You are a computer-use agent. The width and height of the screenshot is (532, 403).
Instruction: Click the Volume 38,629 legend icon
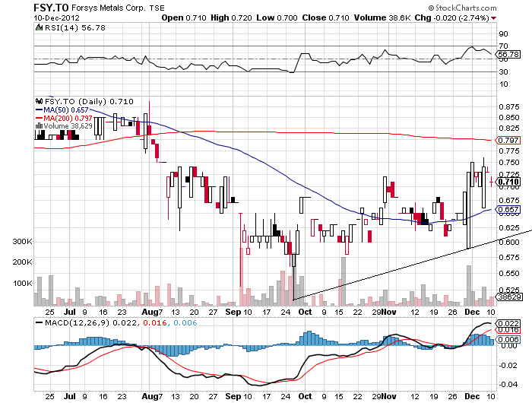(x=39, y=126)
